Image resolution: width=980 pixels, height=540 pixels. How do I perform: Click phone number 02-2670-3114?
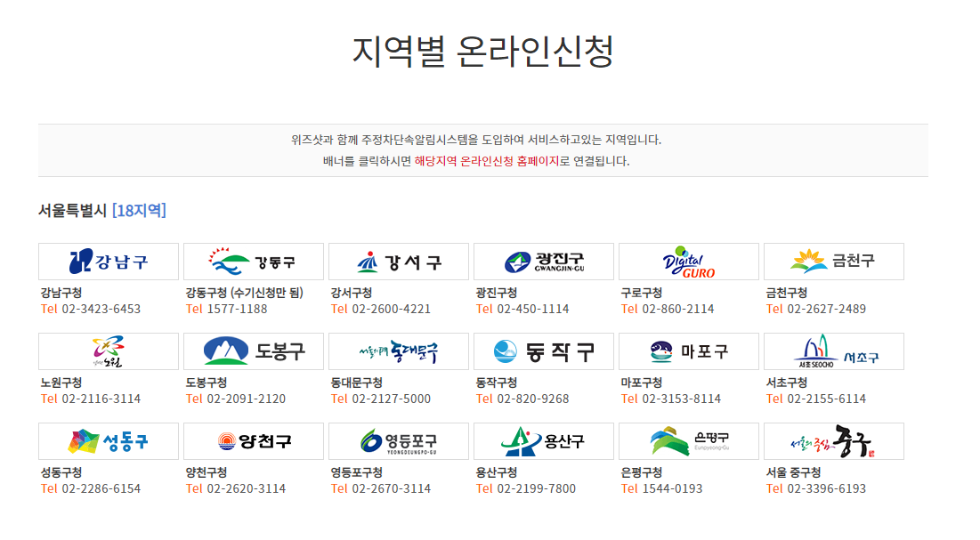[392, 488]
